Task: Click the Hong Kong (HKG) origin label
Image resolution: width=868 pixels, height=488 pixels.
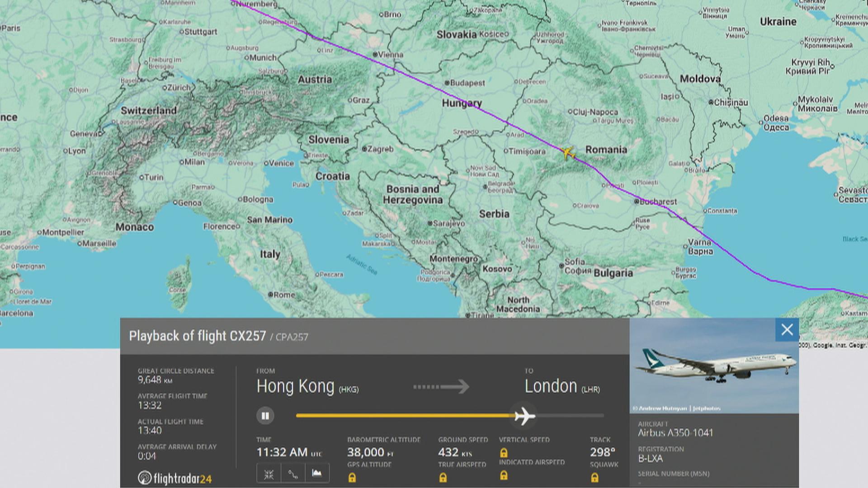Action: tap(307, 387)
